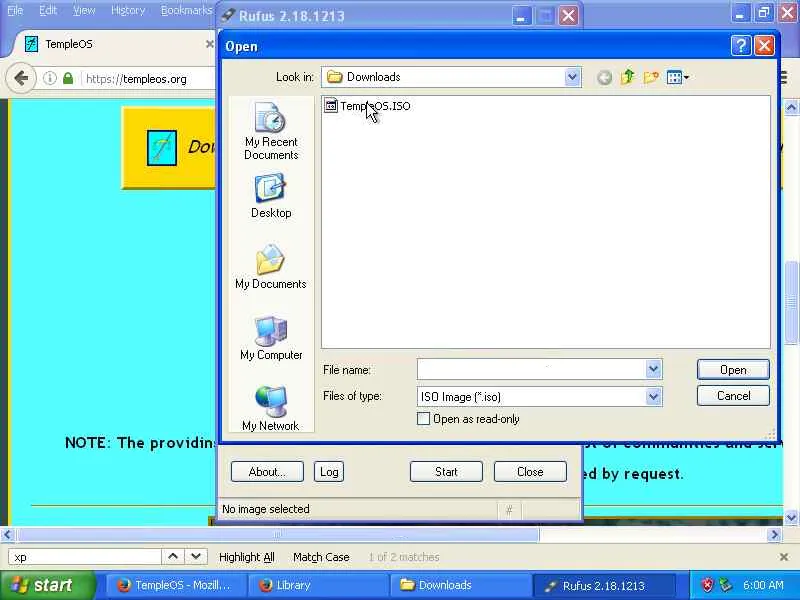Open Firefox History menu

pyautogui.click(x=128, y=10)
